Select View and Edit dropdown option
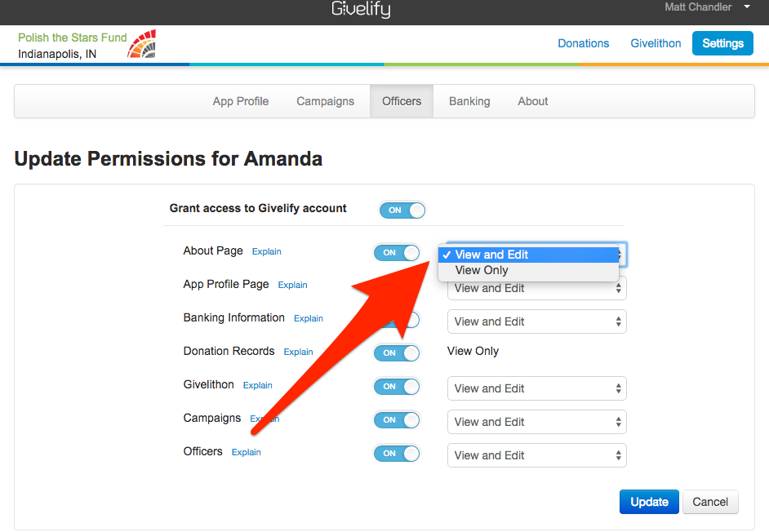 tap(491, 255)
